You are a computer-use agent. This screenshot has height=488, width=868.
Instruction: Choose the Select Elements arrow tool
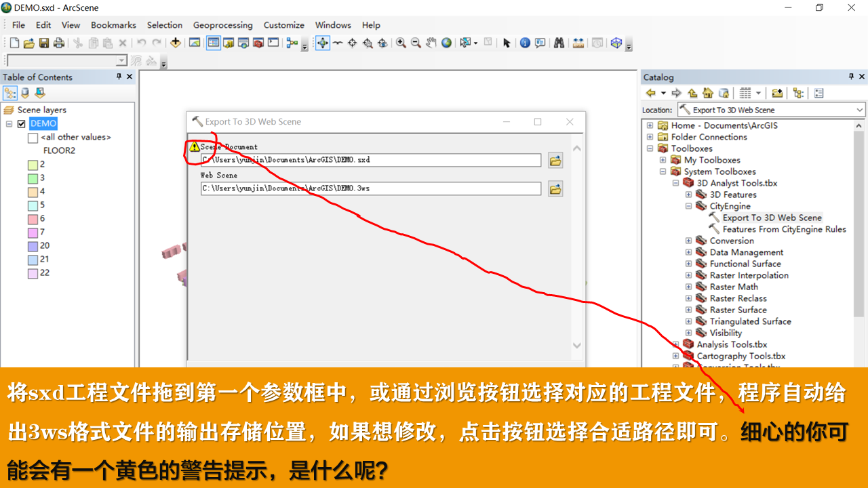point(506,43)
